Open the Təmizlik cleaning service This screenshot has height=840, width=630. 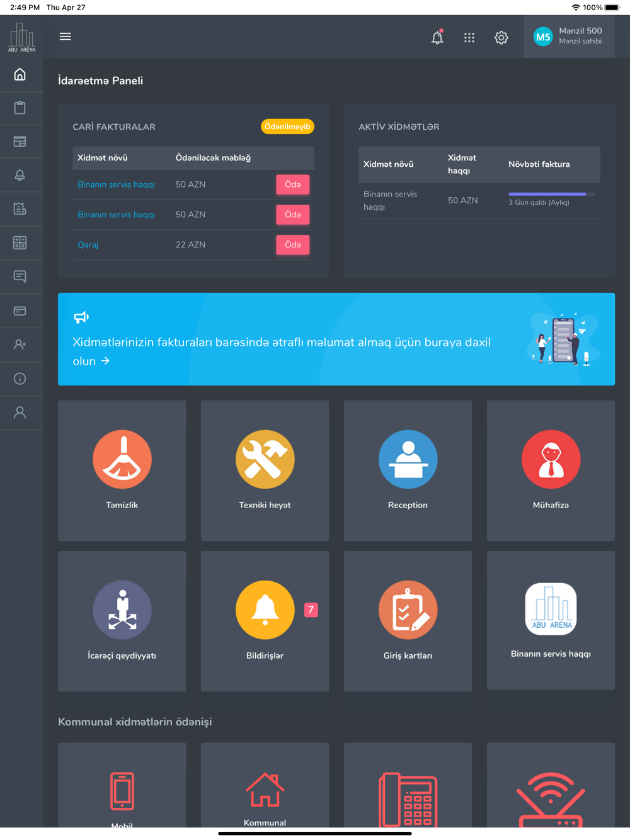tap(122, 470)
